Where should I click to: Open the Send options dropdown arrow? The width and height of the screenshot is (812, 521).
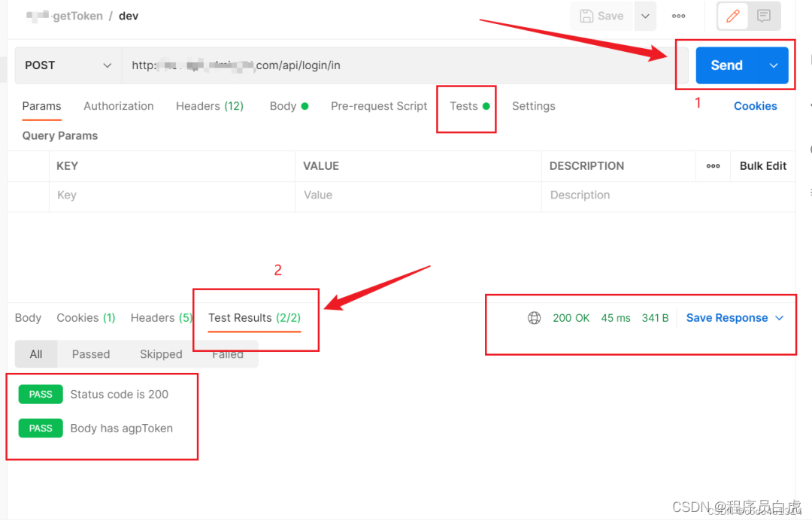tap(774, 65)
